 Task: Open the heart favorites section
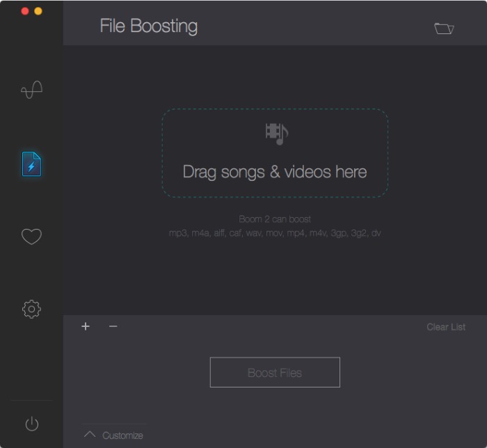coord(31,237)
